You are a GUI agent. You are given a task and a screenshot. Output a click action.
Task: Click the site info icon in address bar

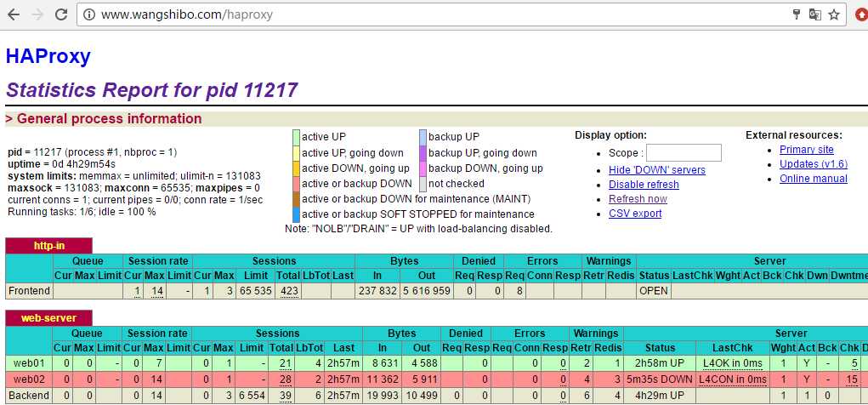(88, 14)
